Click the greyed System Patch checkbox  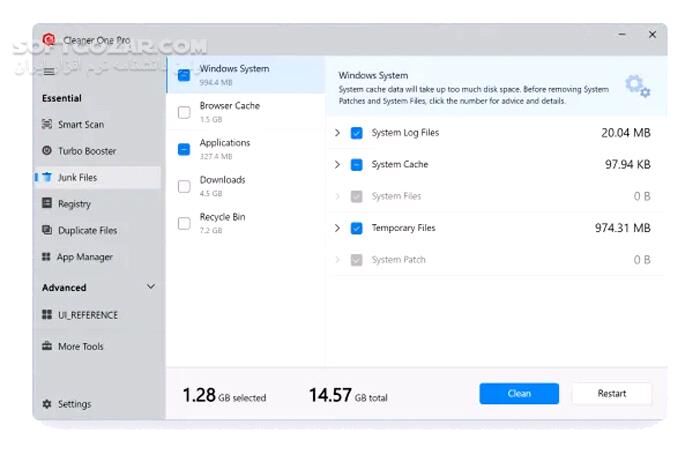pyautogui.click(x=356, y=260)
